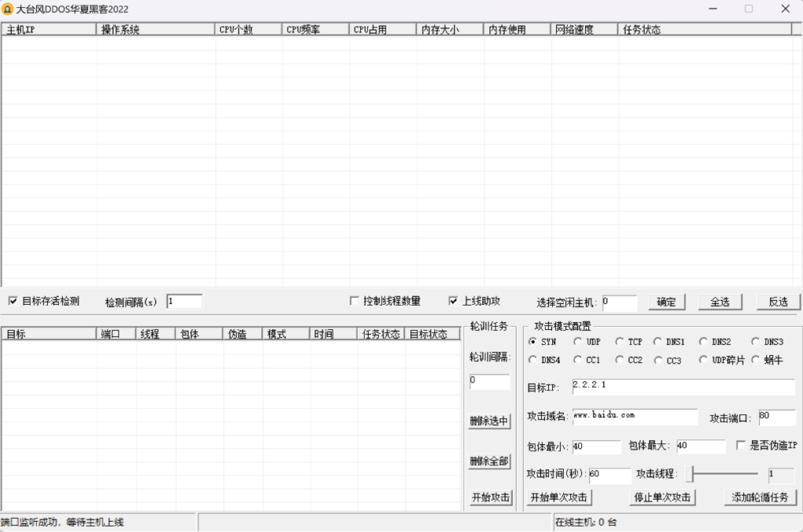Viewport: 803px width, 532px height.
Task: Start attack with the 开始攻击 button
Action: 490,497
